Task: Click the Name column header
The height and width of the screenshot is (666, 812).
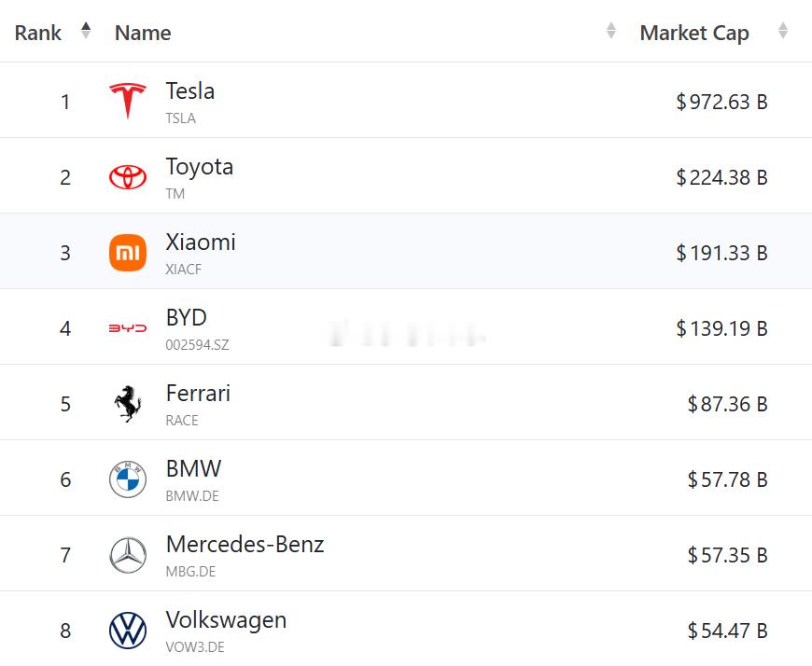Action: click(x=143, y=34)
